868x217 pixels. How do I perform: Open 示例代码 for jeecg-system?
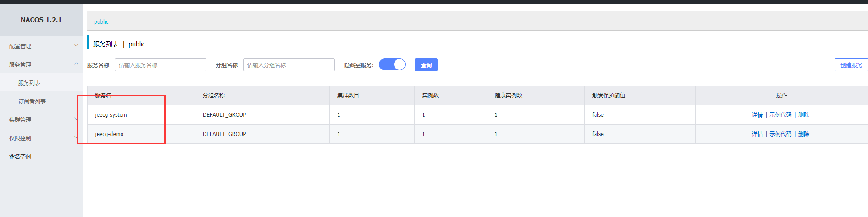click(x=780, y=114)
